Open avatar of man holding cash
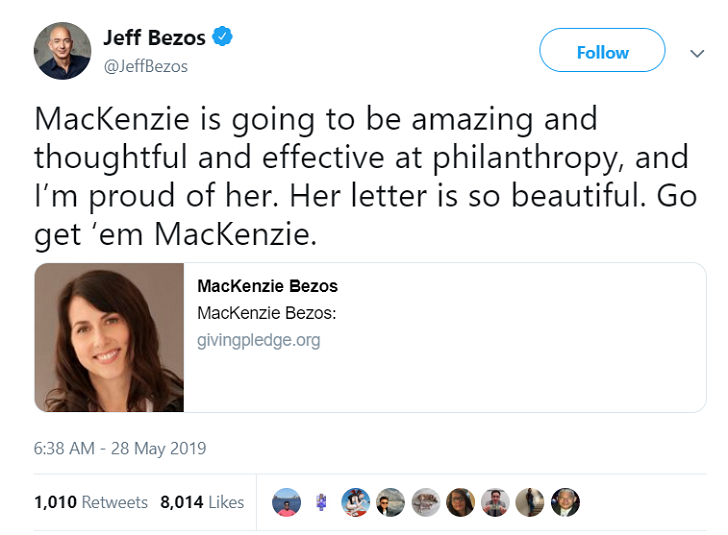Screen dimensions: 728x535 (495, 502)
